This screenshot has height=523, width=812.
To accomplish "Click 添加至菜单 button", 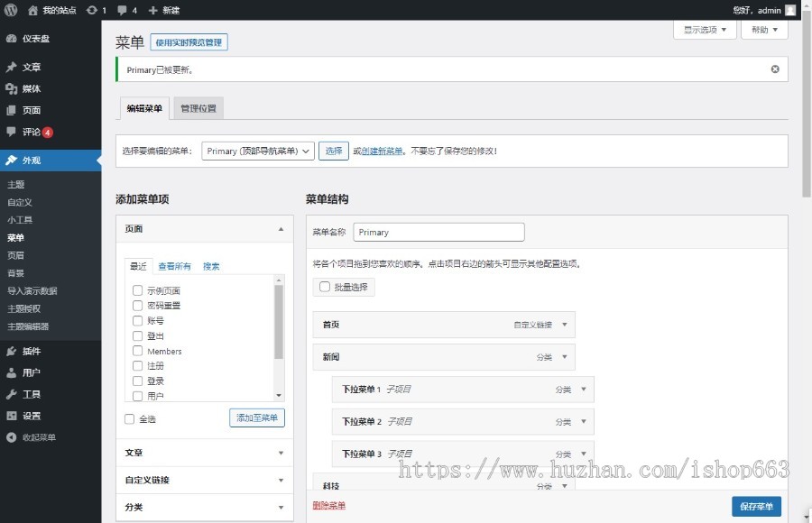I will coord(257,417).
